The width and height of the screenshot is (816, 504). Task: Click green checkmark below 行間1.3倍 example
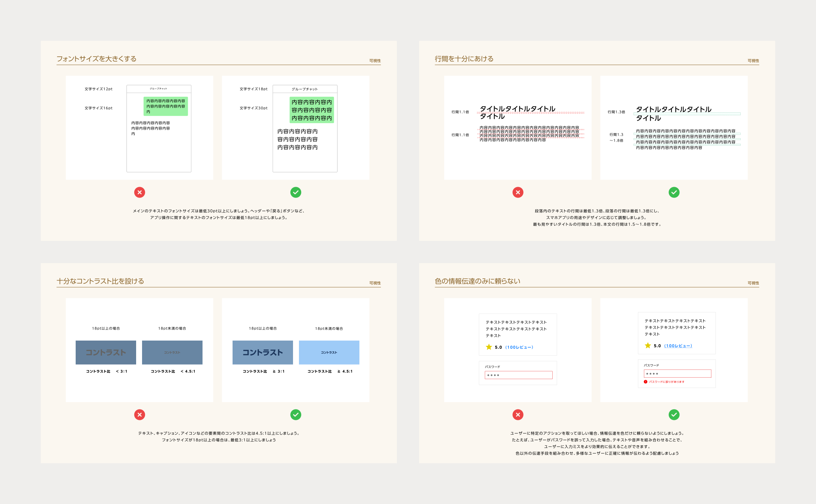674,192
